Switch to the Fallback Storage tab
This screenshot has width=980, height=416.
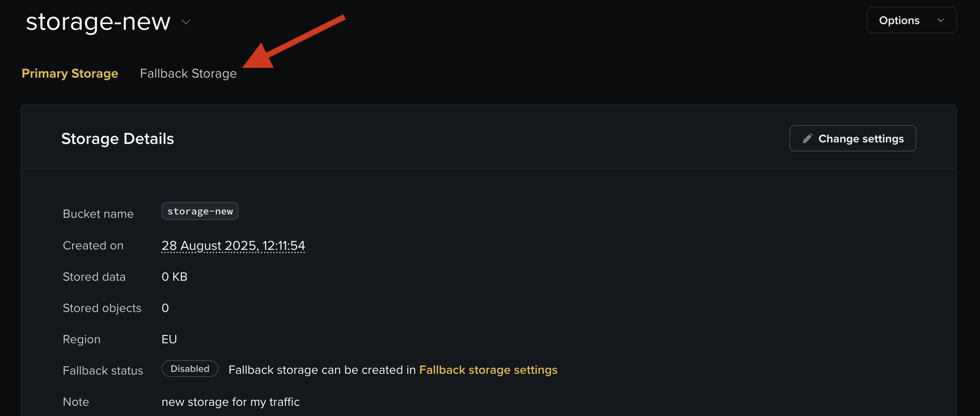pos(188,73)
